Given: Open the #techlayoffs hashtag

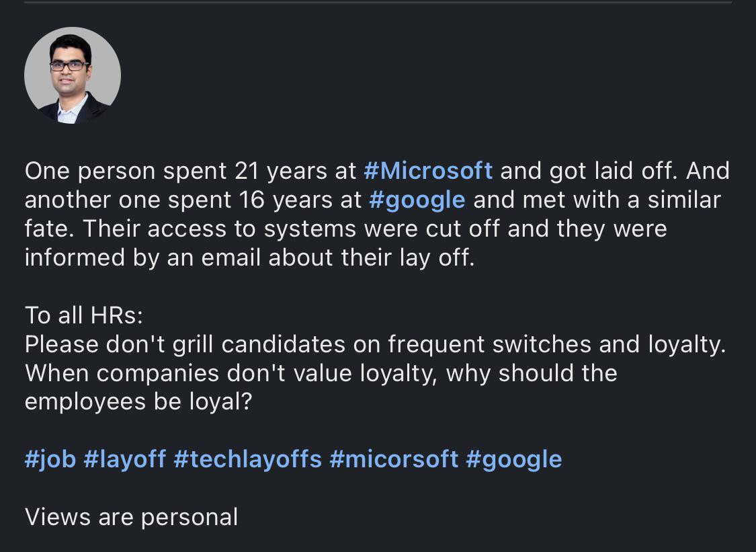Looking at the screenshot, I should point(247,459).
